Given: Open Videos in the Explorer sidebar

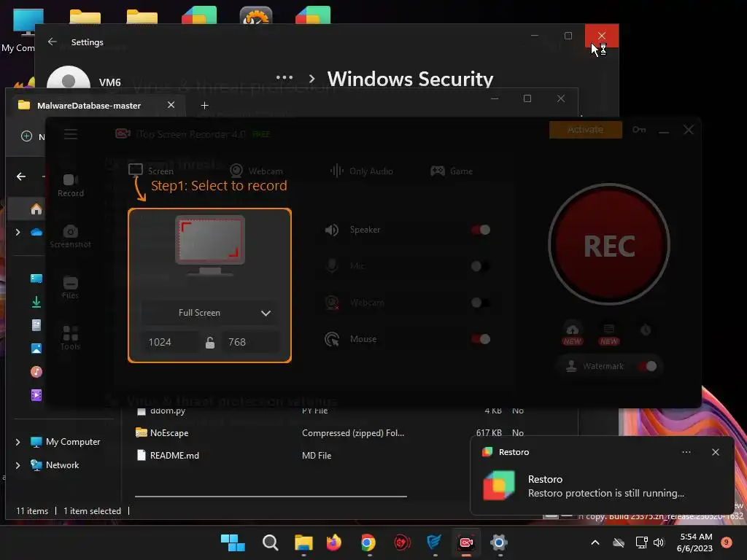Looking at the screenshot, I should click(x=36, y=395).
